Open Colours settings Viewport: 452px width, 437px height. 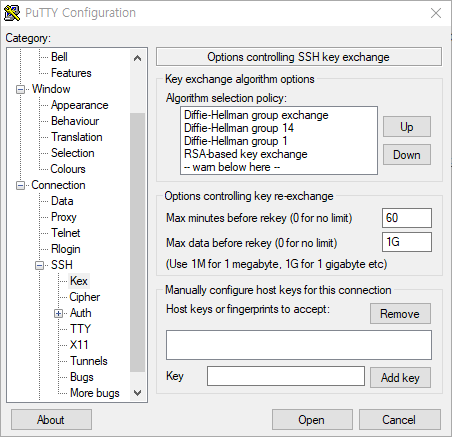[68, 169]
